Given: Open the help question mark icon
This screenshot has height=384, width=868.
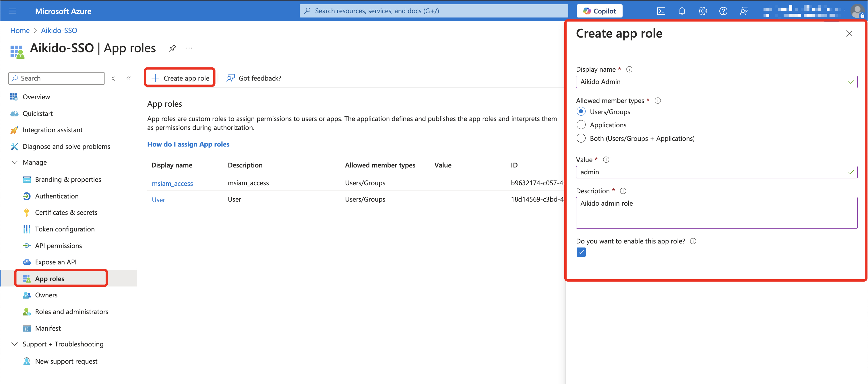Looking at the screenshot, I should [723, 11].
